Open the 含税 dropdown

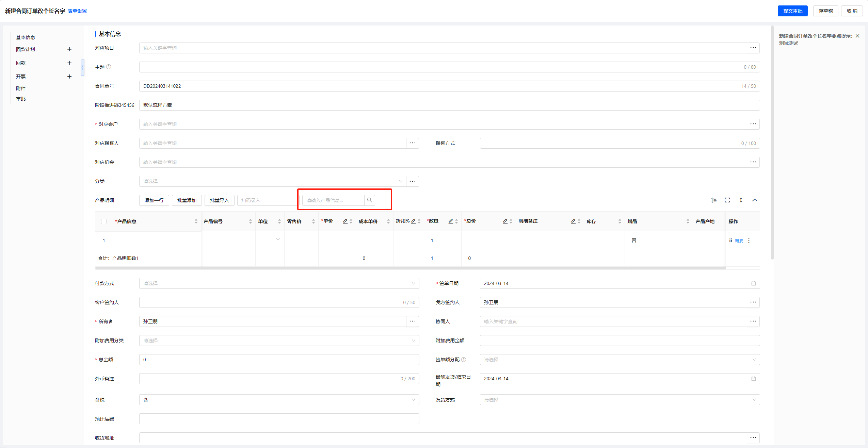click(x=279, y=400)
